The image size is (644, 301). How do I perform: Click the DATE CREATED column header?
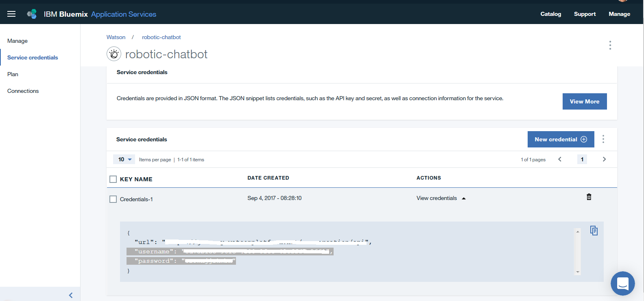coord(268,178)
